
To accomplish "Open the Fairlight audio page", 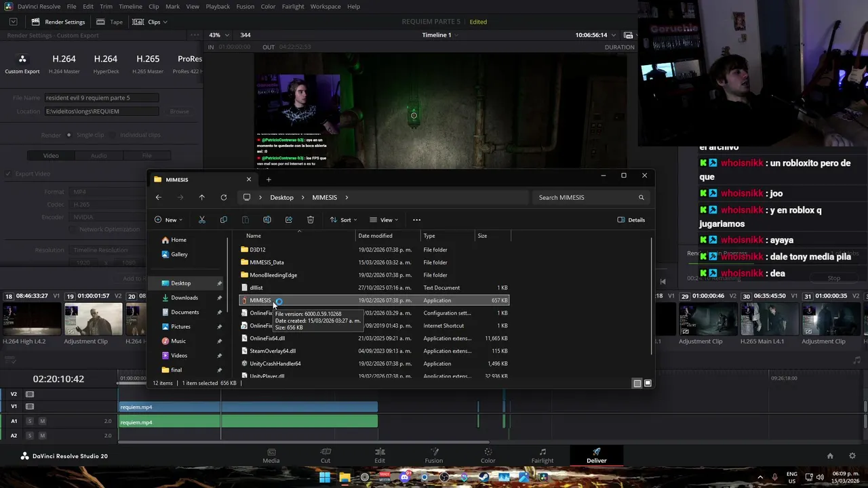I will tap(542, 455).
